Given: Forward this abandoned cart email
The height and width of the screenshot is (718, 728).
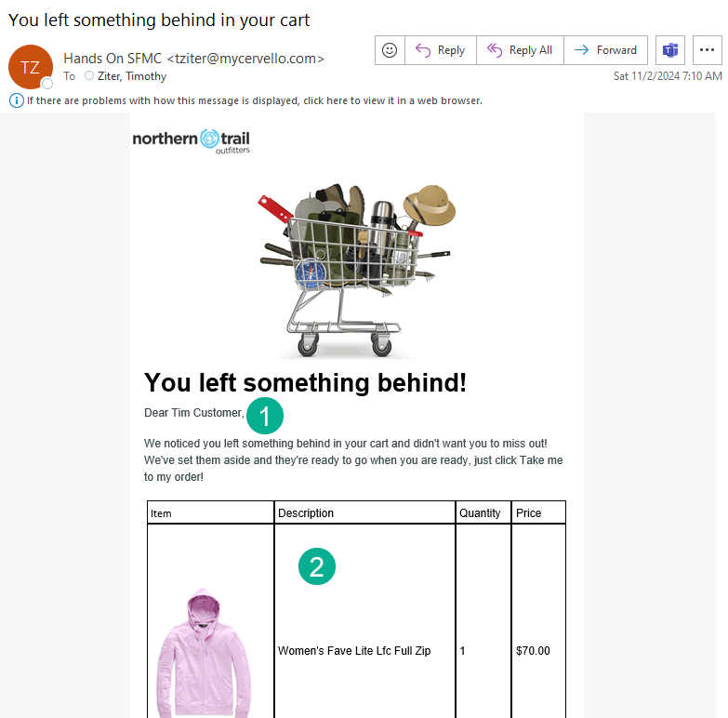Looking at the screenshot, I should click(x=606, y=50).
